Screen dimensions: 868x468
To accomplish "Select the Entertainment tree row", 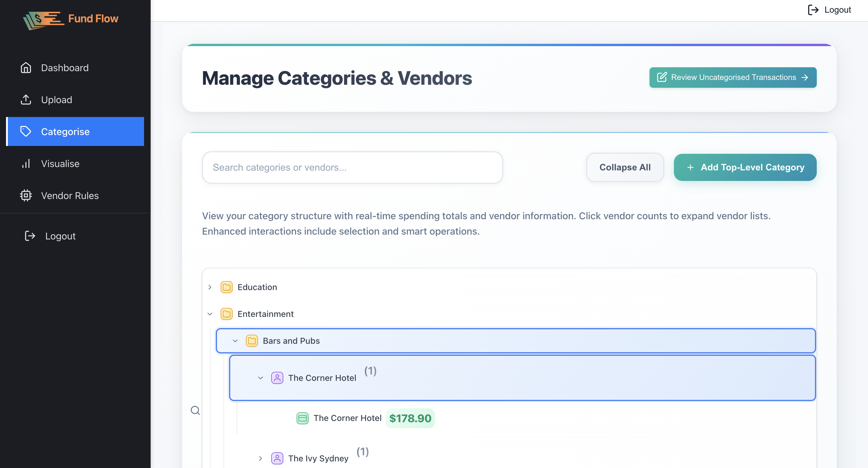I will (x=509, y=314).
